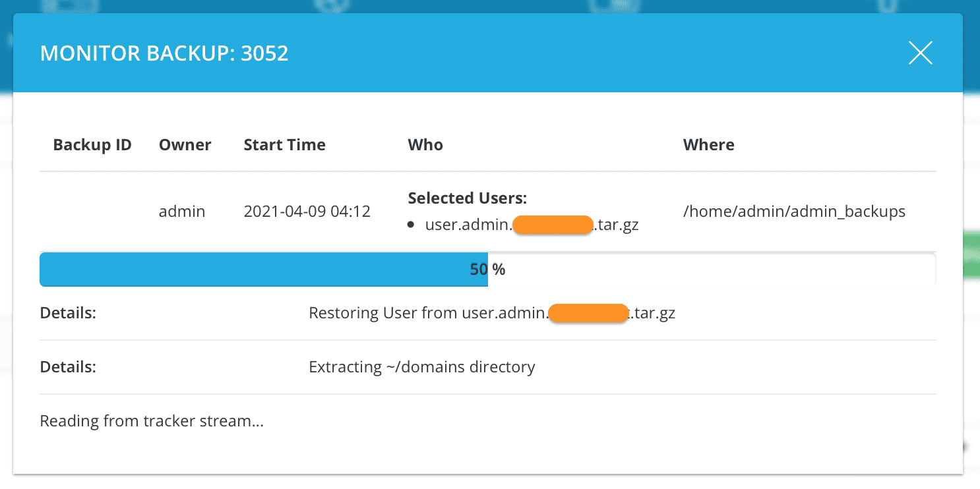Click the admin owner value
The image size is (980, 489).
pyautogui.click(x=182, y=211)
